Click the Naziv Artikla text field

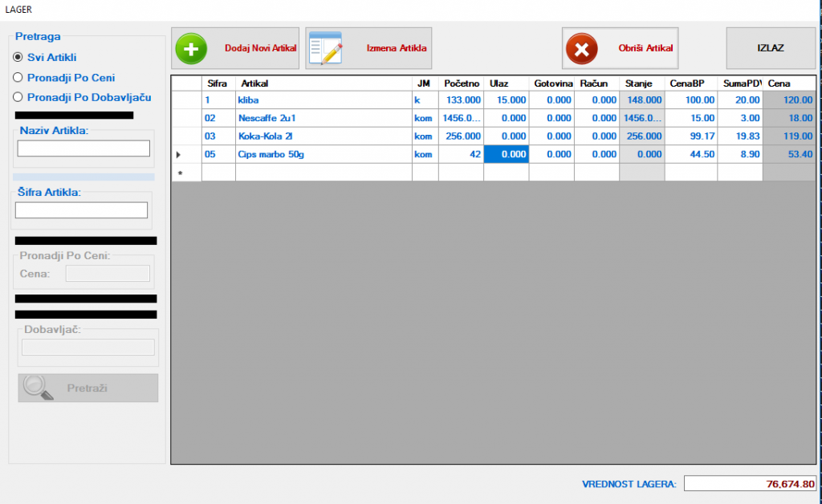[83, 148]
